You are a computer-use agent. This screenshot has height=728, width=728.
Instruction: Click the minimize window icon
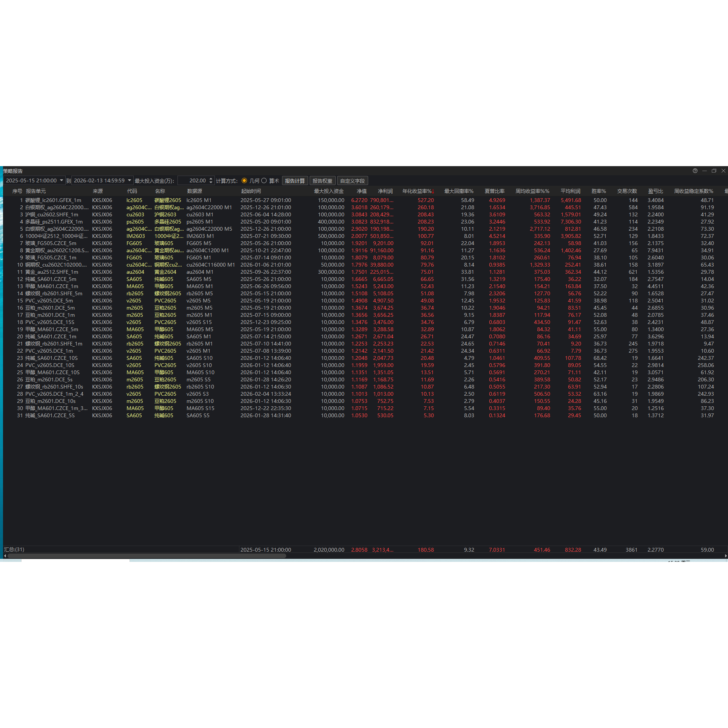[x=705, y=171]
